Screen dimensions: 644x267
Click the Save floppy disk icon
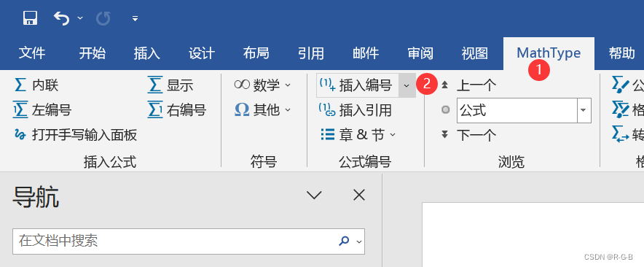(x=31, y=18)
